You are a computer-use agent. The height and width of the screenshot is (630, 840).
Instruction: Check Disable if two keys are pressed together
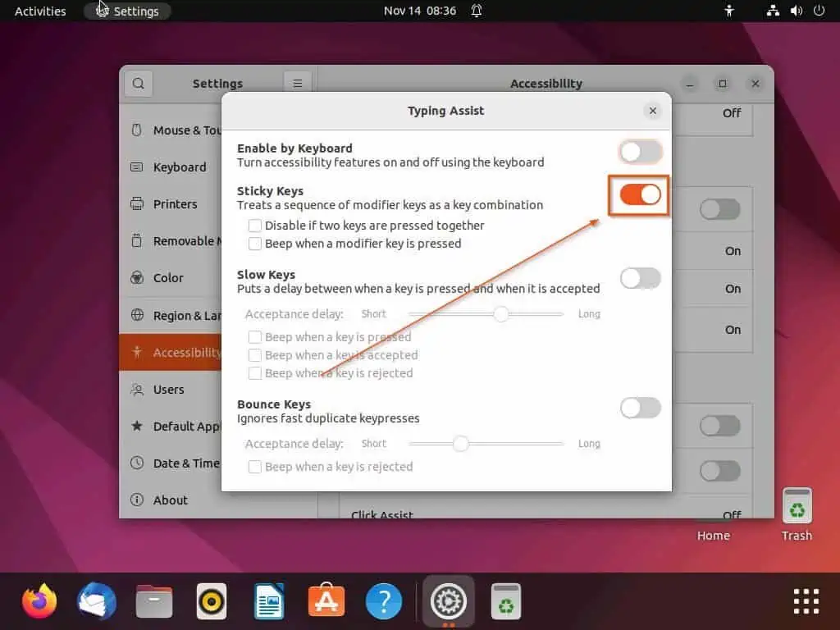click(x=256, y=226)
